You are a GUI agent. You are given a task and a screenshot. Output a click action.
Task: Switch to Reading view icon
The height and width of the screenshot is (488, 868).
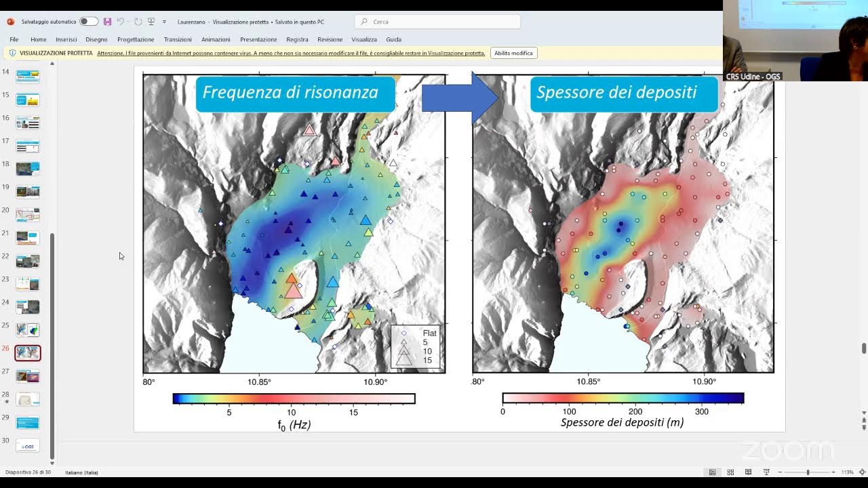[749, 472]
